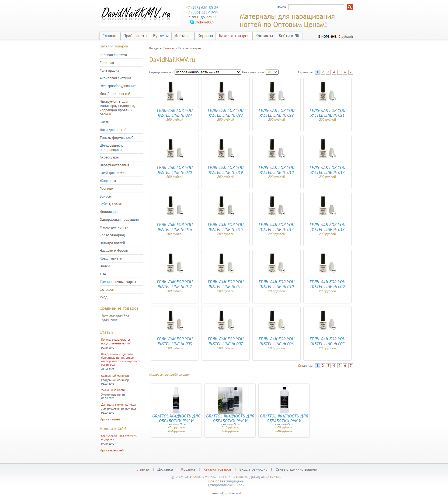Open product image of Pastel Line № 023
The image size is (448, 501).
(x=225, y=92)
